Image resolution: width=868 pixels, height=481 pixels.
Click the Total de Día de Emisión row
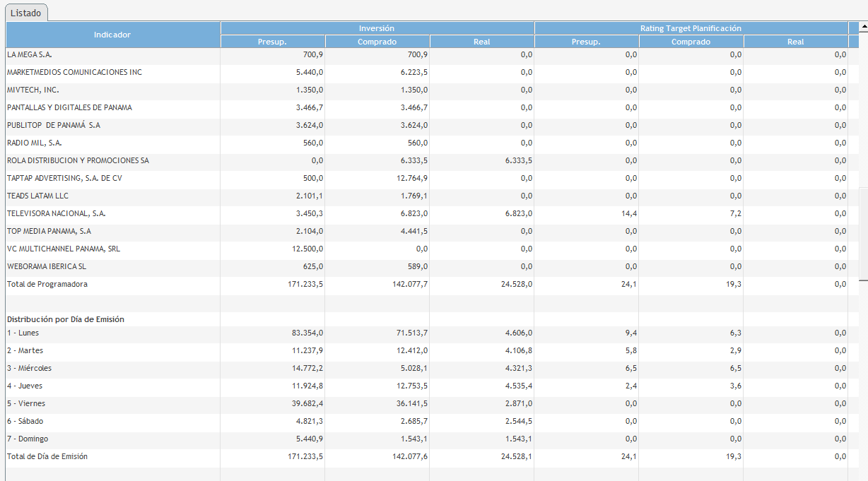(x=47, y=456)
